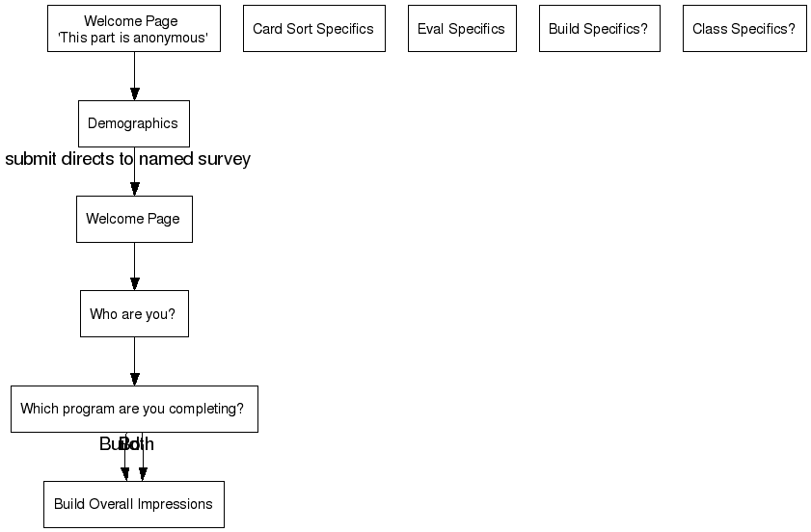Click the arrowhead entering the program question box
The image size is (811, 532).
[x=134, y=378]
